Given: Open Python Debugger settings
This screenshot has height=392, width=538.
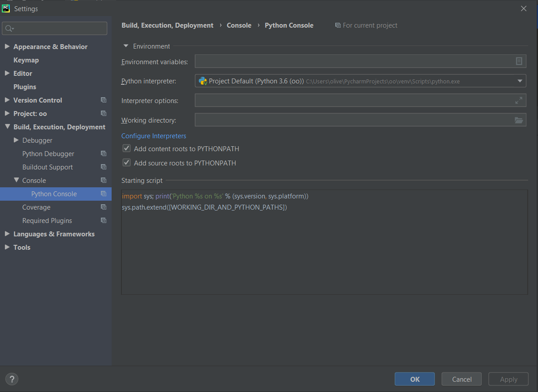Looking at the screenshot, I should coord(48,153).
